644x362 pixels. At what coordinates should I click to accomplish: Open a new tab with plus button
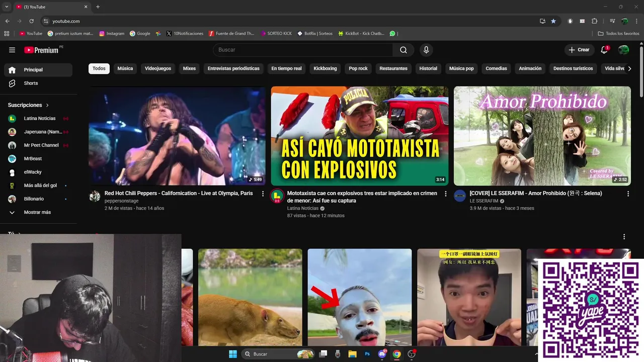(98, 7)
